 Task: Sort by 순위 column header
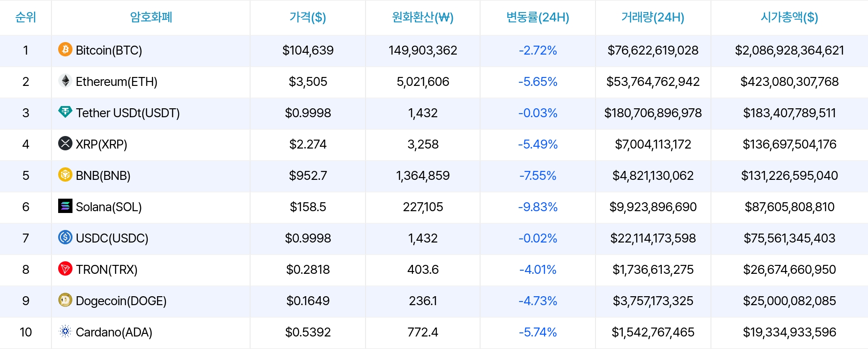click(x=26, y=17)
